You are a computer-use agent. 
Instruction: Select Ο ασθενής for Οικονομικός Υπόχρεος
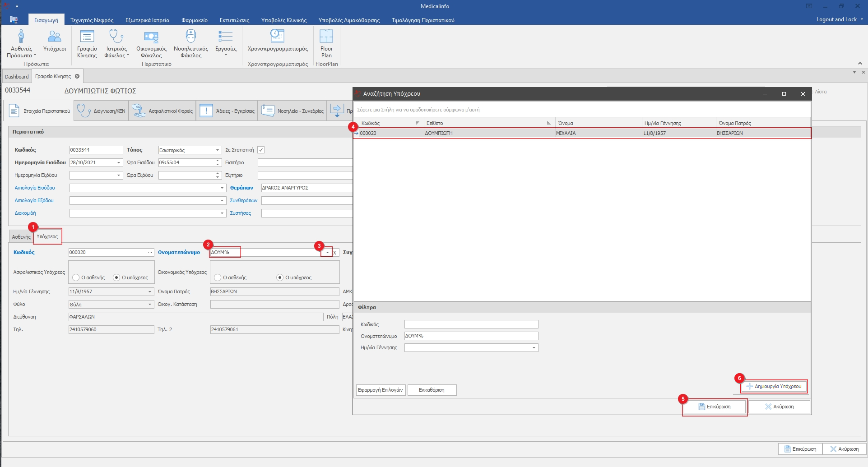point(218,277)
